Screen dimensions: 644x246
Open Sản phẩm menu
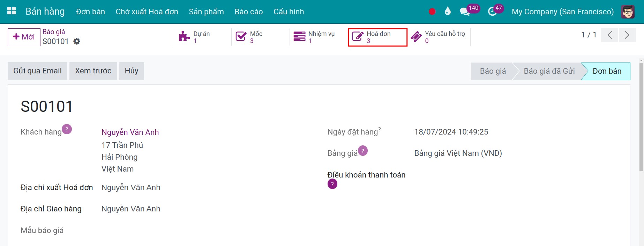pos(206,12)
